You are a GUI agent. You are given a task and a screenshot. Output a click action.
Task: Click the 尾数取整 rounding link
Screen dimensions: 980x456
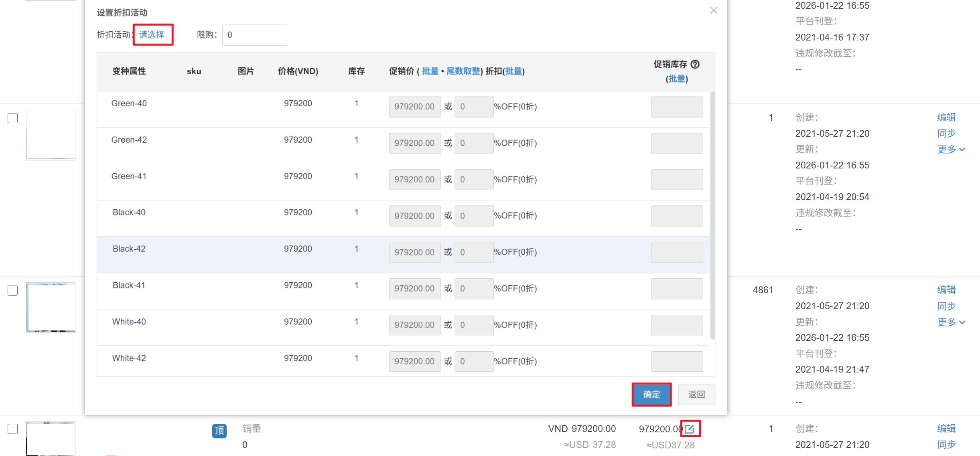(x=463, y=71)
